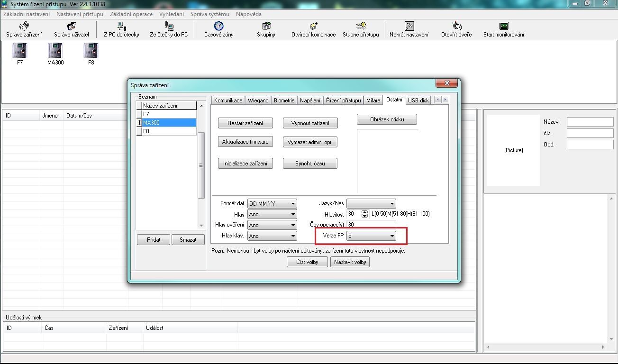
Task: Click Čas operace(s) input field
Action: 371,225
